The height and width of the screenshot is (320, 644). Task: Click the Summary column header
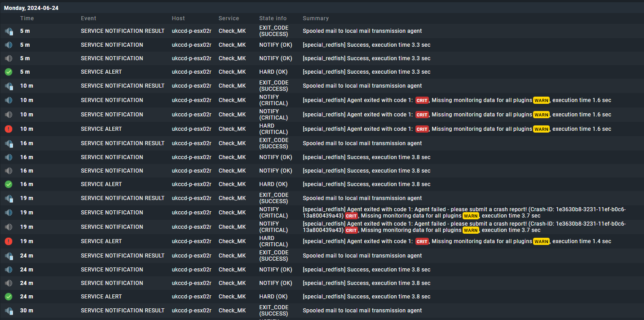pos(316,18)
